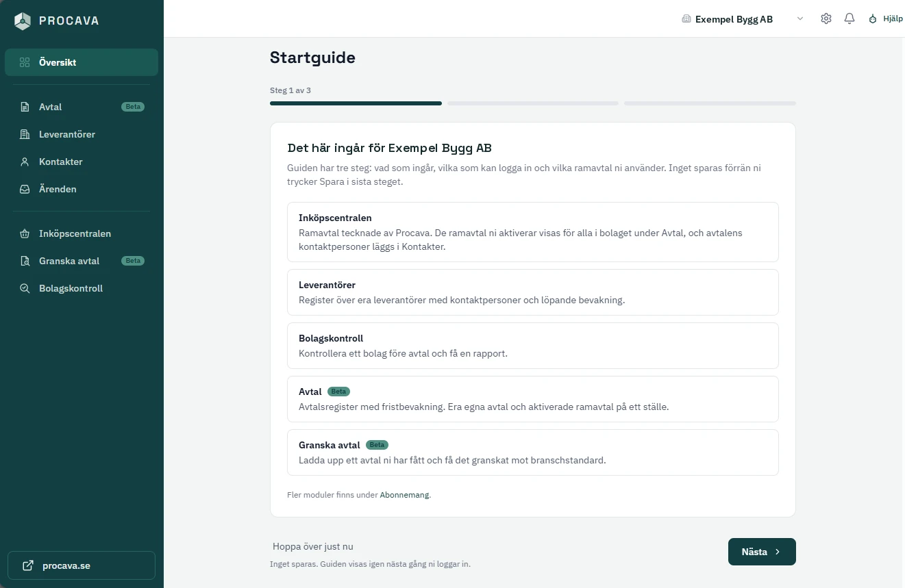
Task: Click the Beta badge next to sidebar Avtal
Action: (133, 107)
